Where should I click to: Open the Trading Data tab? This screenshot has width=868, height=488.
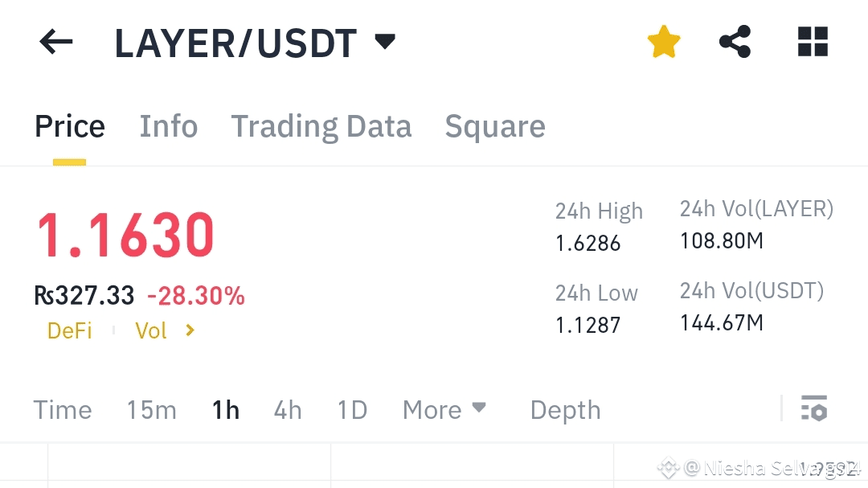pos(321,126)
